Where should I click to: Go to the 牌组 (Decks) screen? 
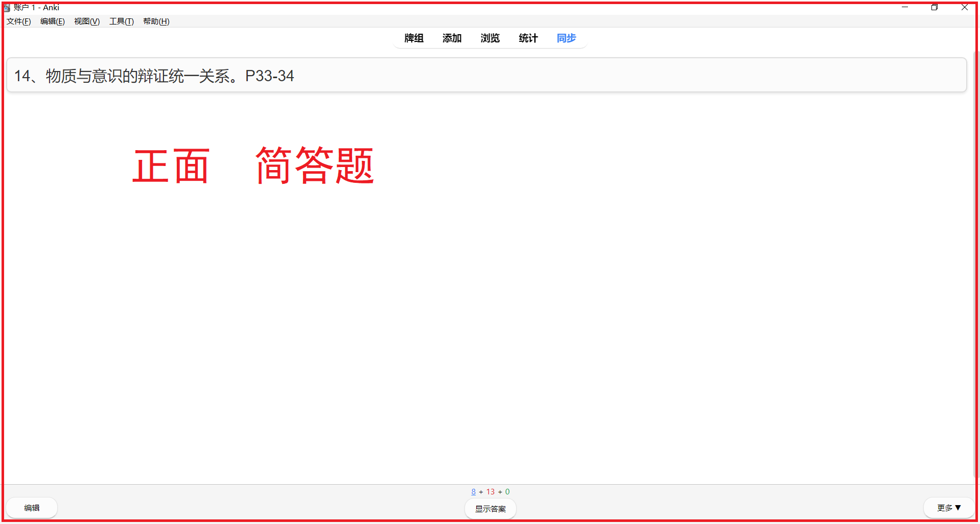click(413, 38)
